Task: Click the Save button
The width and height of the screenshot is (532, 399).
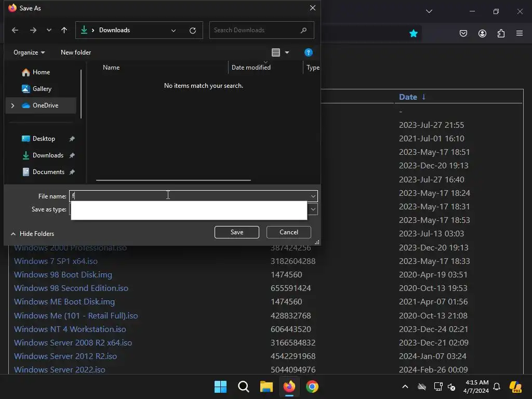Action: (x=237, y=232)
